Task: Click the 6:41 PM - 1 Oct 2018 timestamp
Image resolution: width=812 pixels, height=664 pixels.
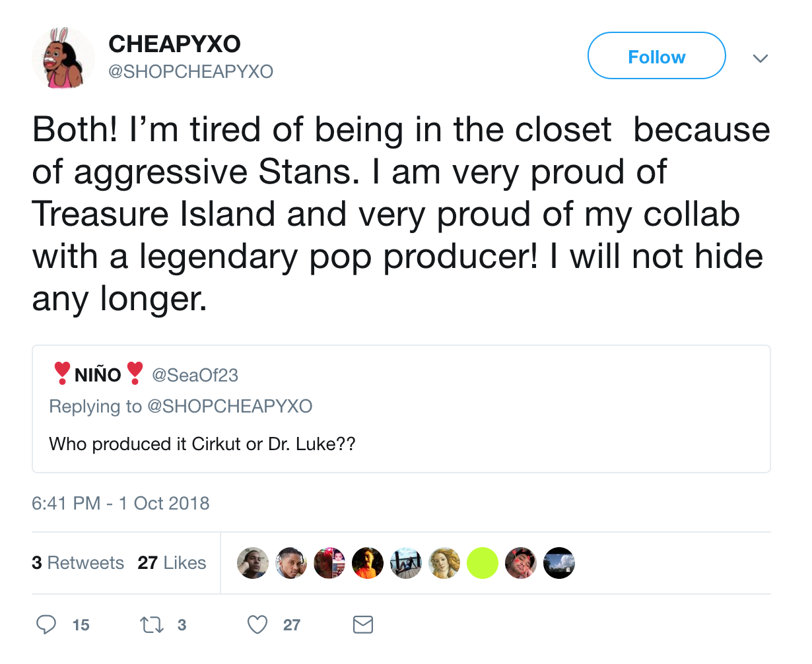Action: point(120,503)
